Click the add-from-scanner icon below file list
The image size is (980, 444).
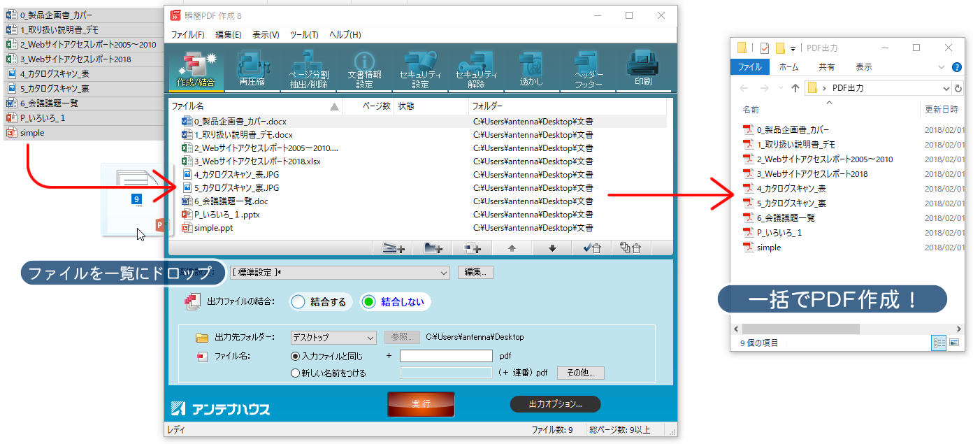[x=394, y=248]
